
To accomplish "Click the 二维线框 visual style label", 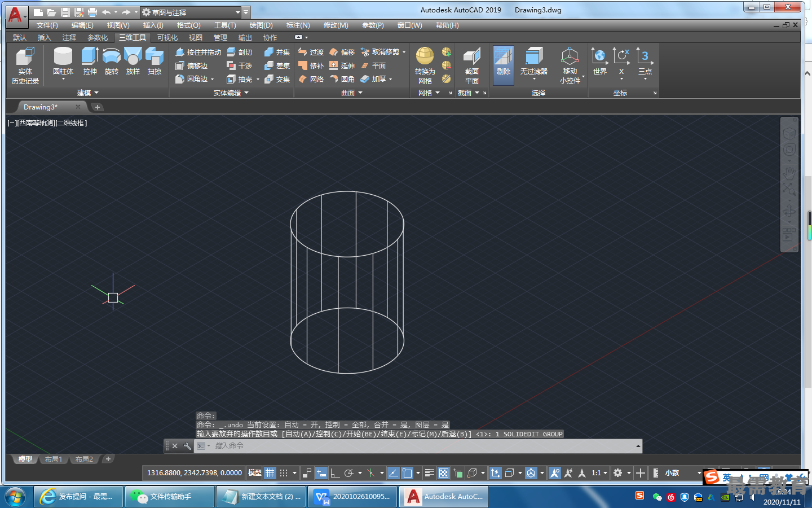I will pos(71,122).
